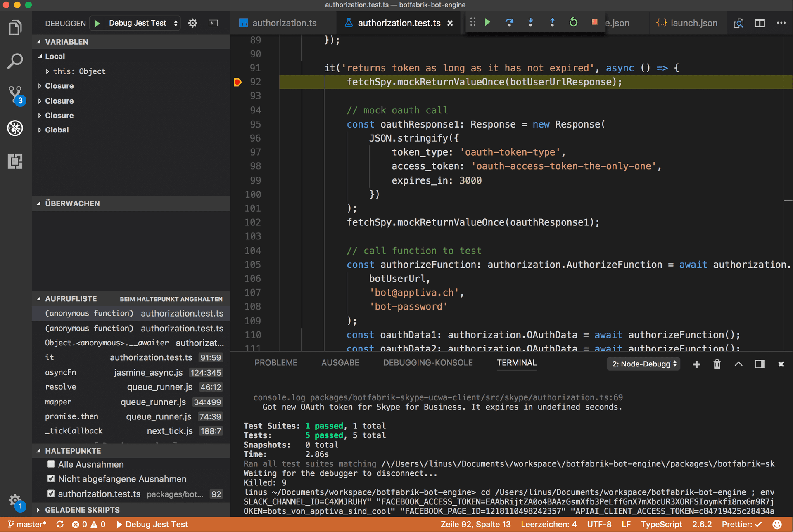793x532 pixels.
Task: Enable Alle Ausnahmen breakpoint checkbox
Action: (51, 464)
